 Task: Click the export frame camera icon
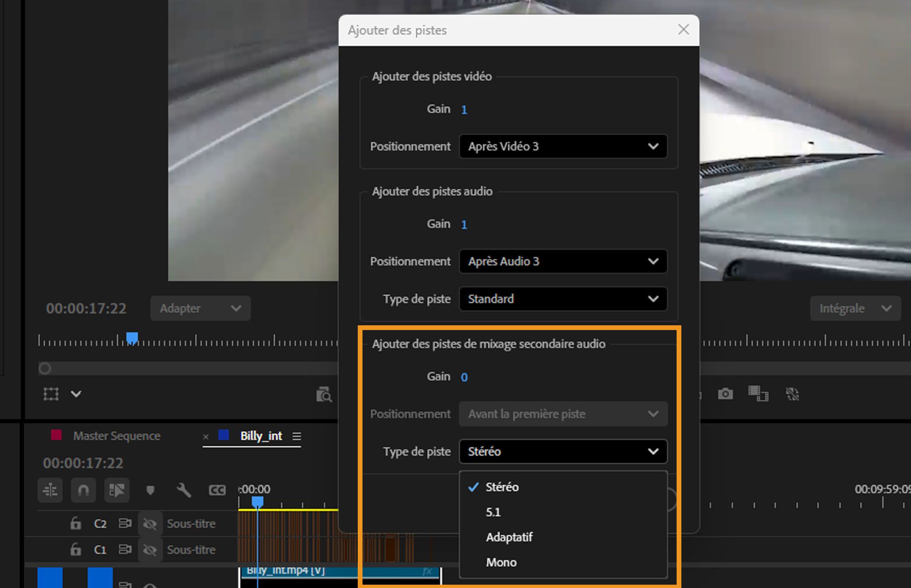(725, 394)
